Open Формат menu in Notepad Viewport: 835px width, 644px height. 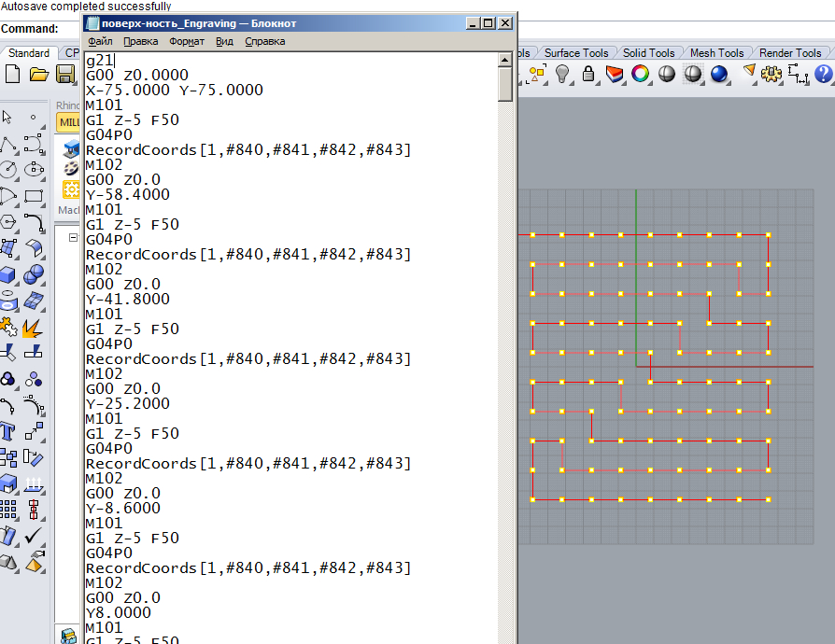click(x=187, y=41)
